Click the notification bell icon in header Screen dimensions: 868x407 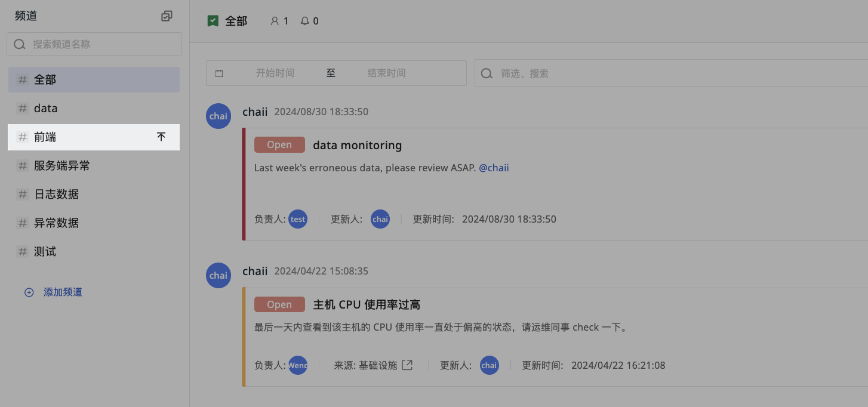click(305, 21)
